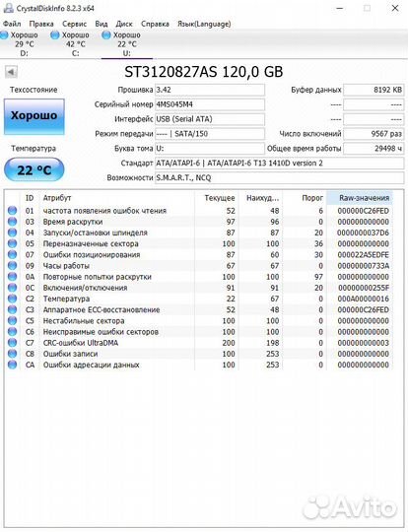The width and height of the screenshot is (408, 532).
Task: Click the Наихуд... column header
Action: click(260, 198)
